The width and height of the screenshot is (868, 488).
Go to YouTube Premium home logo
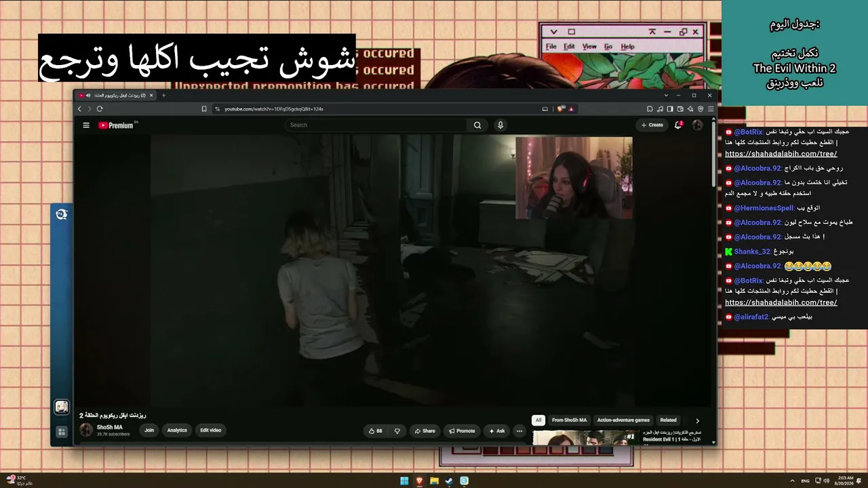(116, 125)
